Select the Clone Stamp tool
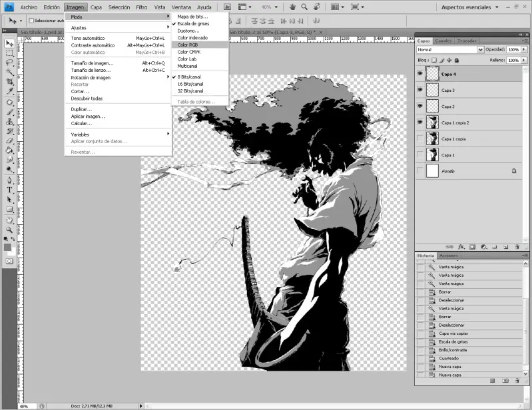The image size is (532, 410). 9,122
